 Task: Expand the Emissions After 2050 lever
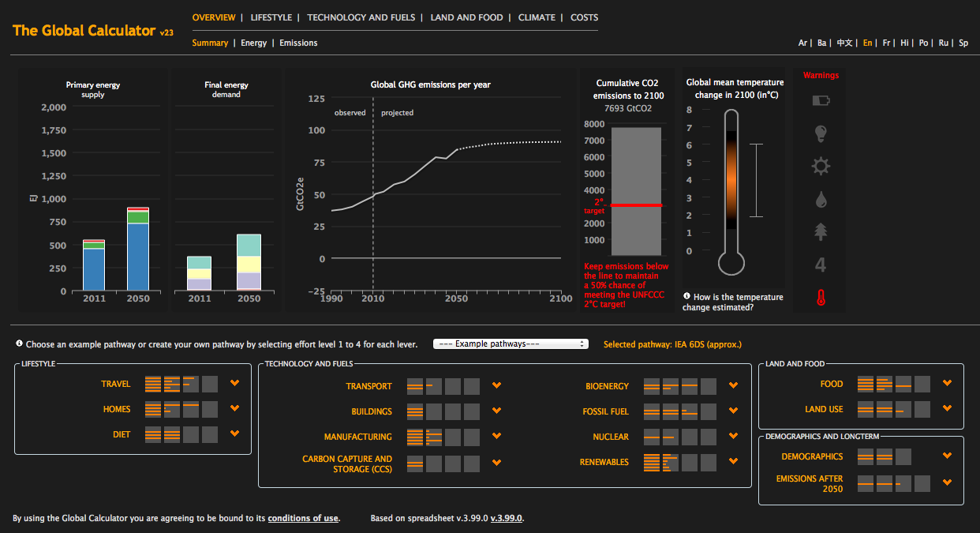coord(947,482)
